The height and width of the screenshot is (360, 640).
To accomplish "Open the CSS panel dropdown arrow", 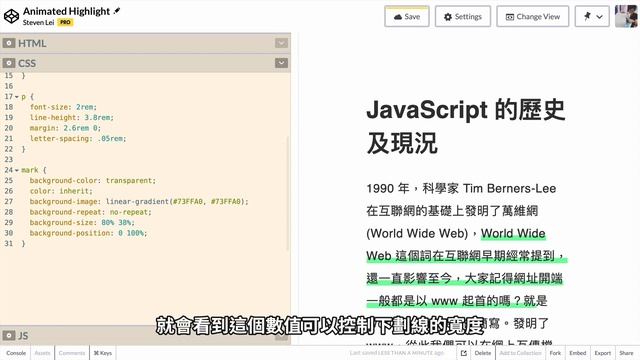I will [281, 63].
